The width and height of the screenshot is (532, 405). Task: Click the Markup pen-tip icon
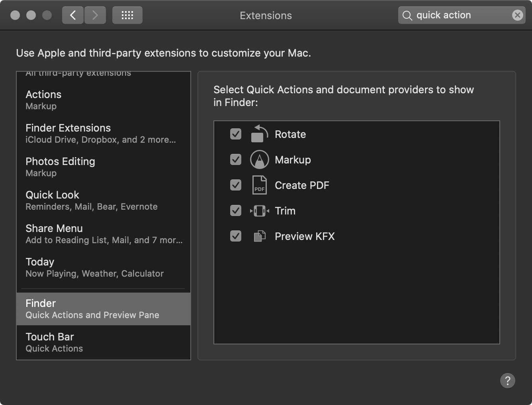pos(259,159)
